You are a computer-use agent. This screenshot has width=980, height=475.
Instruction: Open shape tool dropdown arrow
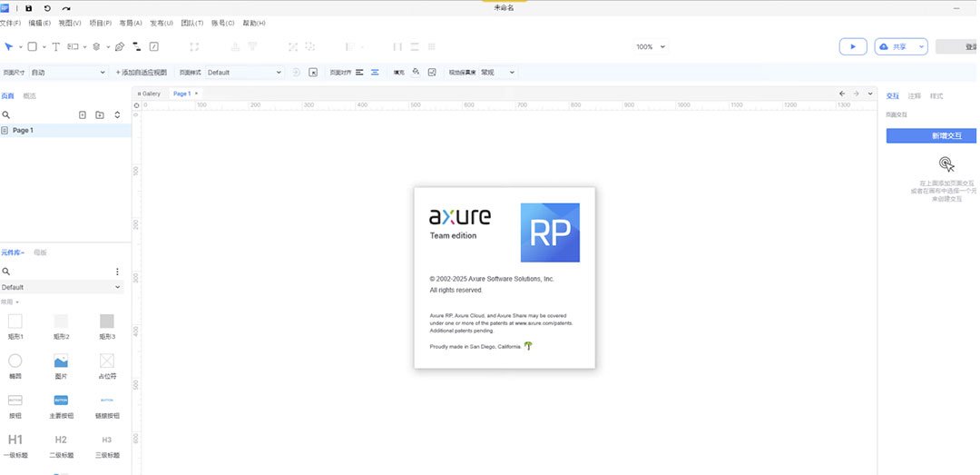(x=44, y=47)
